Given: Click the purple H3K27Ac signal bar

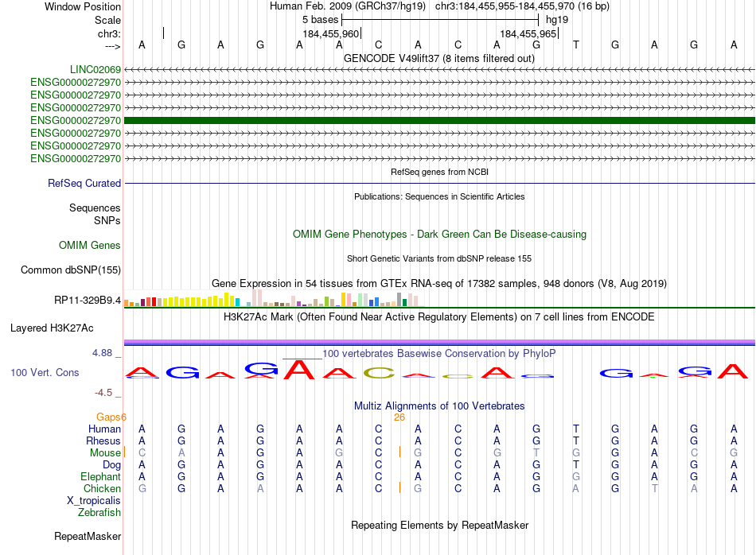Looking at the screenshot, I should coord(439,342).
